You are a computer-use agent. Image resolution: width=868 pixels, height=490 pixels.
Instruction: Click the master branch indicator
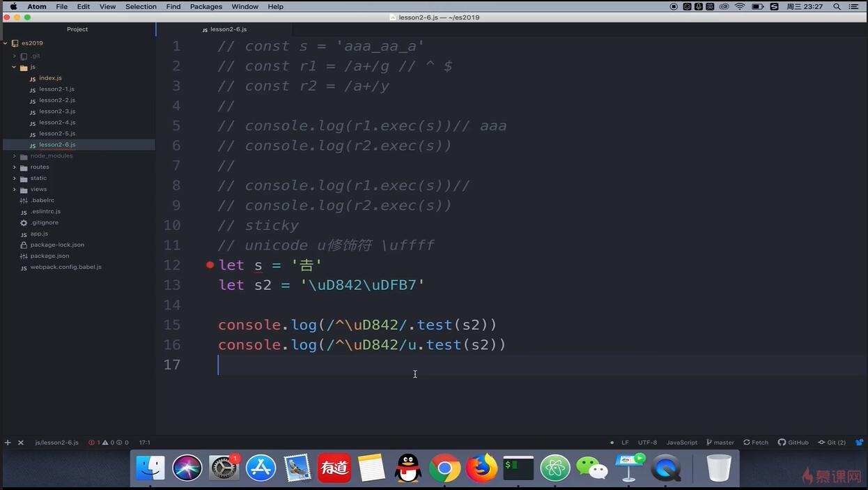[720, 443]
